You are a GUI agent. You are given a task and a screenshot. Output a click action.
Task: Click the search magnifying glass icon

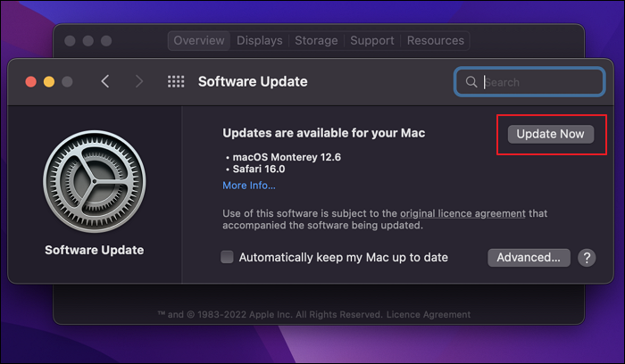(x=471, y=82)
